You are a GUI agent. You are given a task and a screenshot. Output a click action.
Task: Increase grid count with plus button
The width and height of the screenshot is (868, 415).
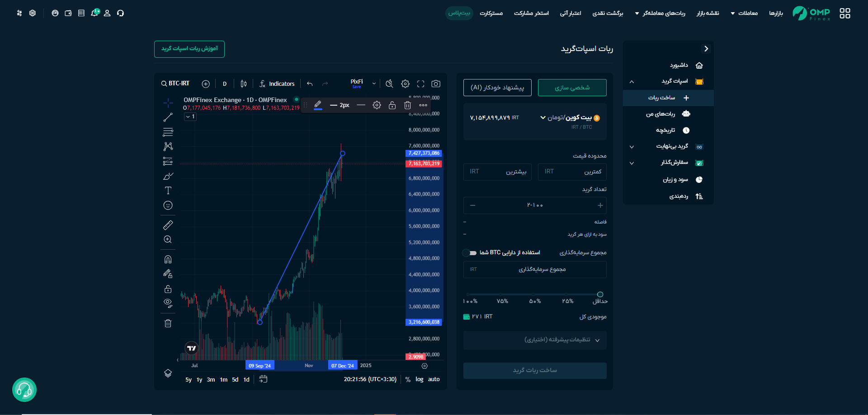(600, 205)
